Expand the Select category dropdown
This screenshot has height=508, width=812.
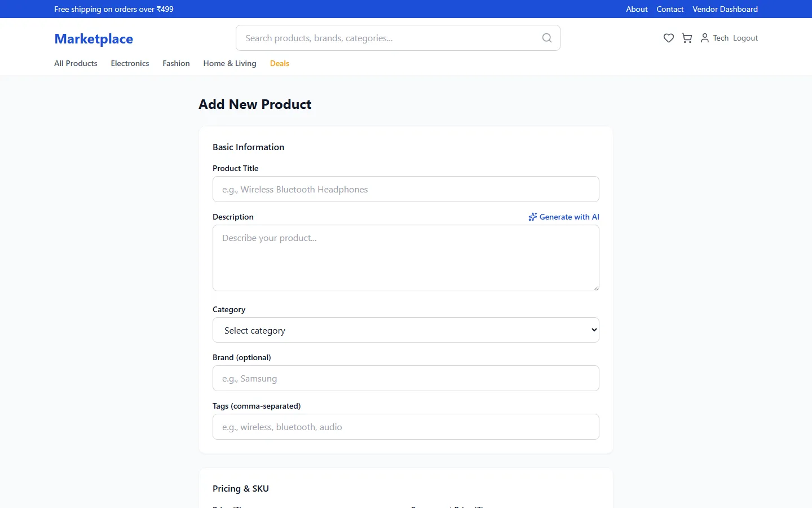[x=406, y=330]
